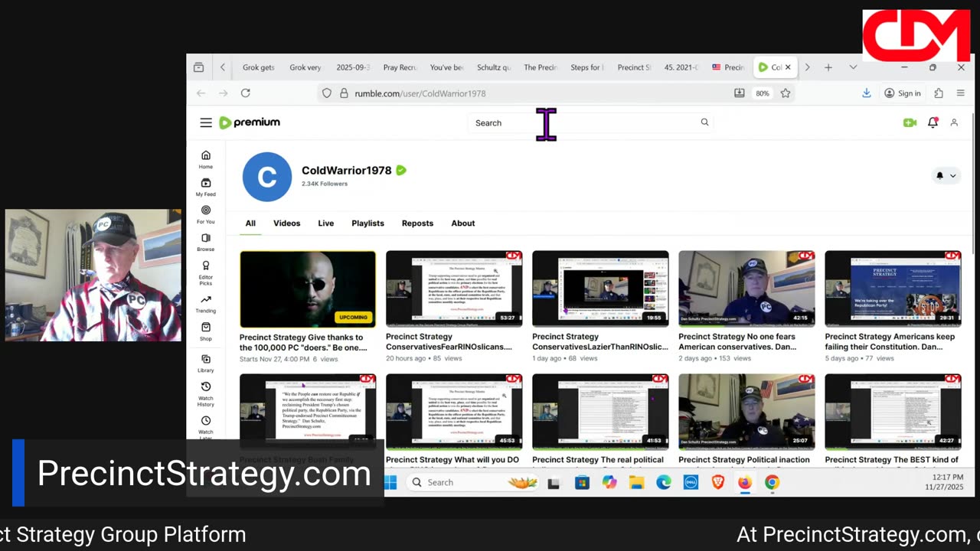980x551 pixels.
Task: Reload the page in Firefox
Action: pos(245,93)
